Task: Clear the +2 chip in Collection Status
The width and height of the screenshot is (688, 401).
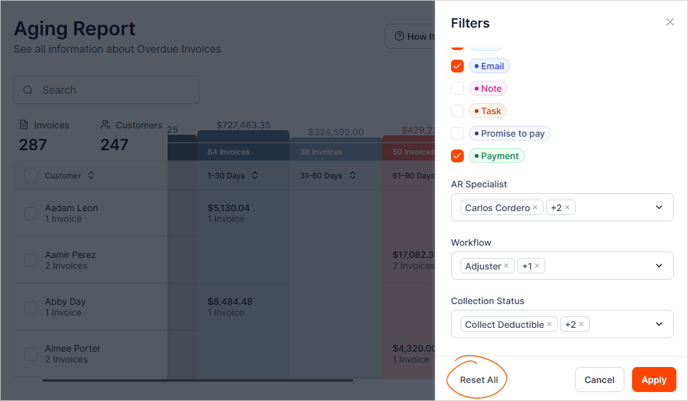Action: pyautogui.click(x=581, y=325)
